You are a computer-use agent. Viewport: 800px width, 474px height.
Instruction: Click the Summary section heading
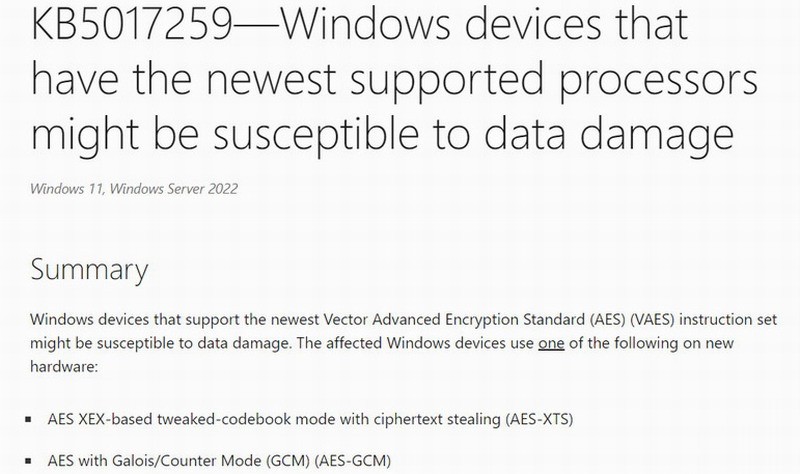[x=89, y=270]
